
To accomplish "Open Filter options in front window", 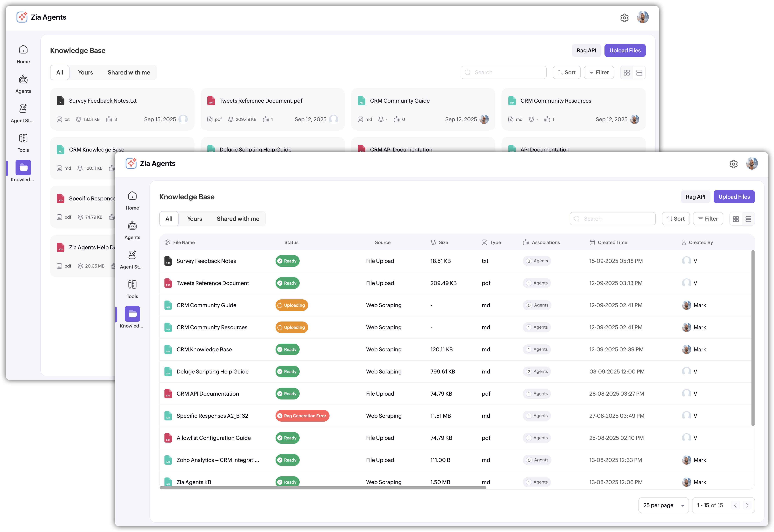I will (x=708, y=219).
